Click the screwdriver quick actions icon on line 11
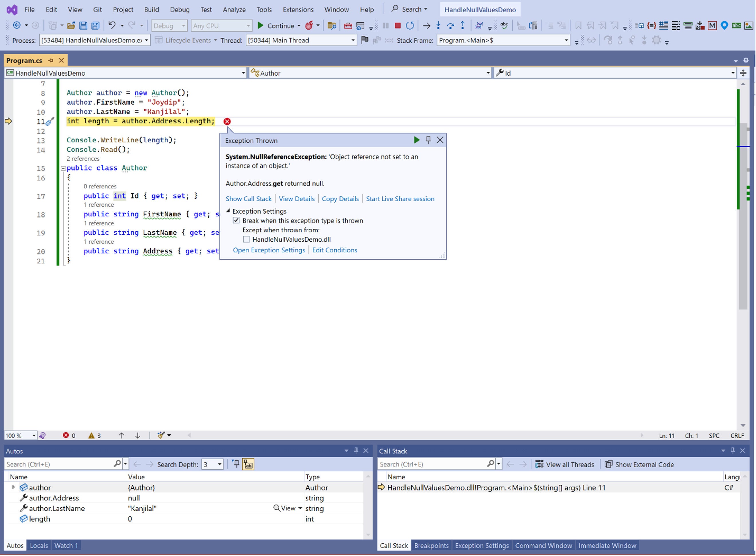The width and height of the screenshot is (756, 556). [x=50, y=122]
